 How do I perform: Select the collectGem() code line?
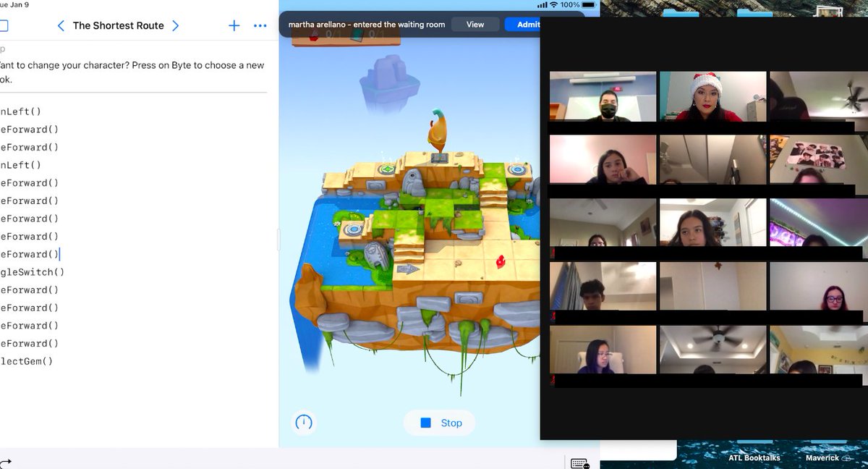27,361
